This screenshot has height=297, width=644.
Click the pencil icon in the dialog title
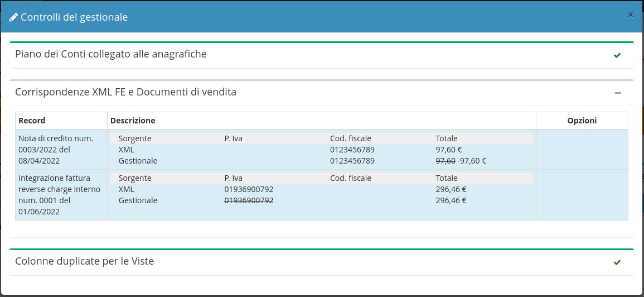(14, 17)
